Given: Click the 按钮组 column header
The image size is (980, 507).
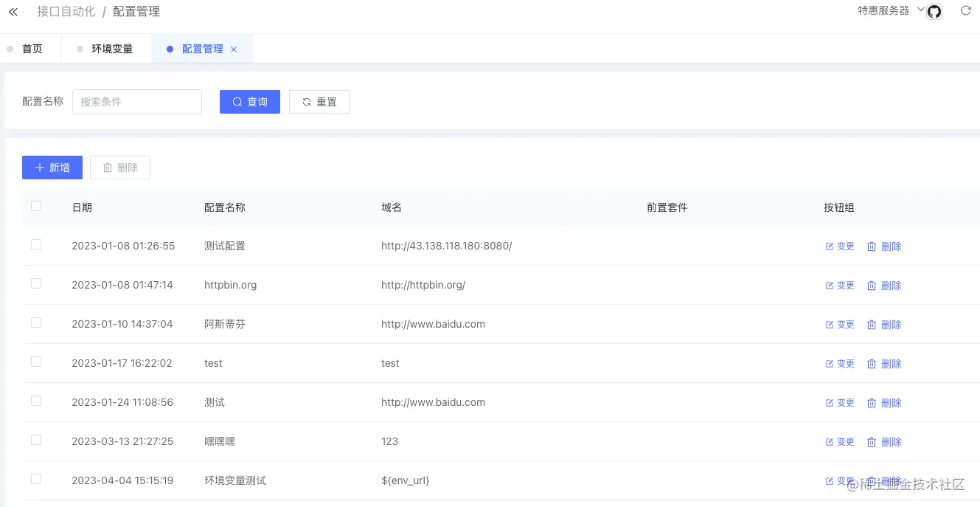Looking at the screenshot, I should [x=839, y=207].
